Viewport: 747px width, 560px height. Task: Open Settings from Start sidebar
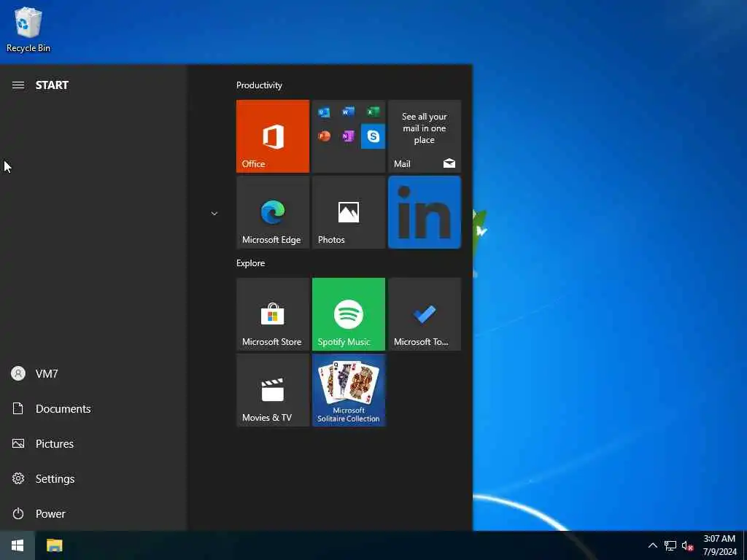click(x=93, y=478)
